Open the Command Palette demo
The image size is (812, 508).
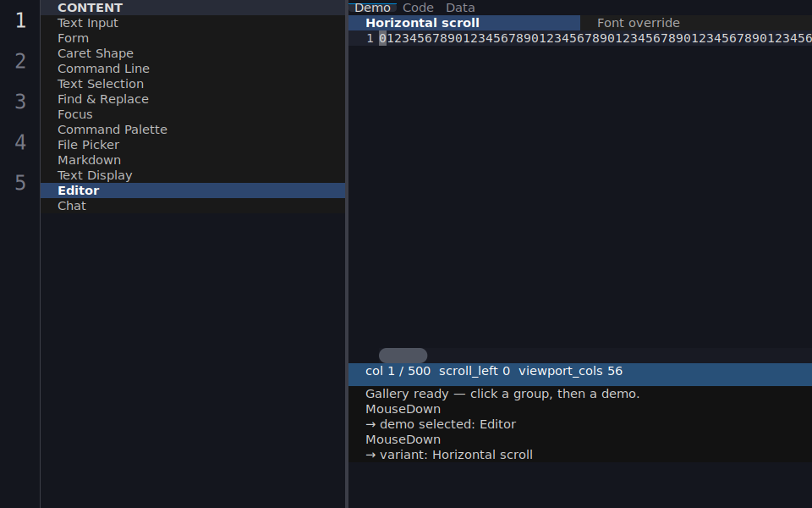(x=193, y=130)
